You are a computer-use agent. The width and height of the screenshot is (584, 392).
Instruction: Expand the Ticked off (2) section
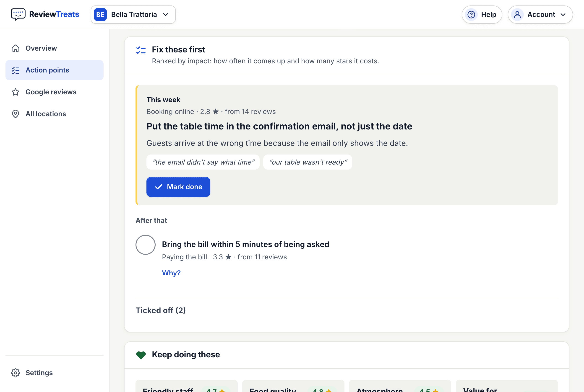(161, 310)
